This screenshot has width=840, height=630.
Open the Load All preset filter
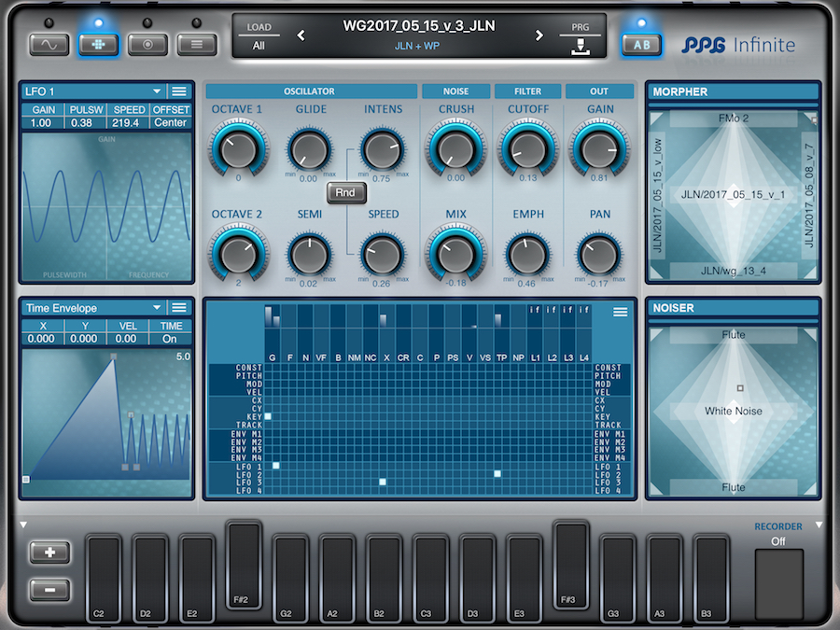pyautogui.click(x=258, y=45)
